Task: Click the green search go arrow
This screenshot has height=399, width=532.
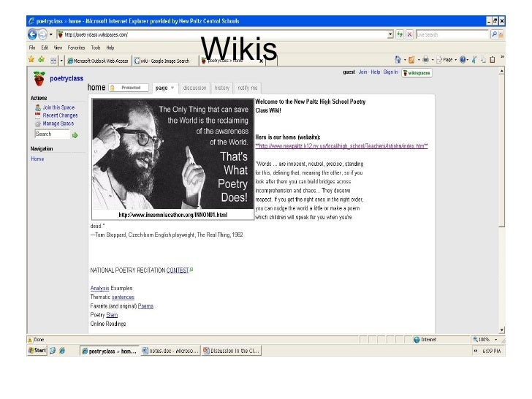Action: click(x=75, y=135)
